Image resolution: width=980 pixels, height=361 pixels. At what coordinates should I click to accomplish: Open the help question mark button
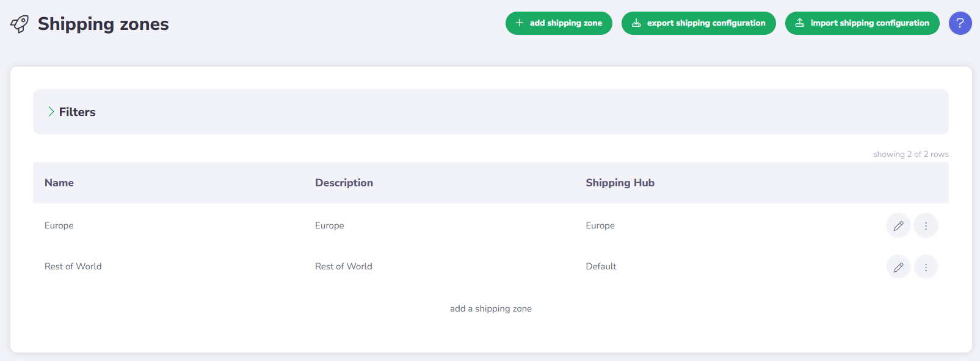click(x=960, y=23)
